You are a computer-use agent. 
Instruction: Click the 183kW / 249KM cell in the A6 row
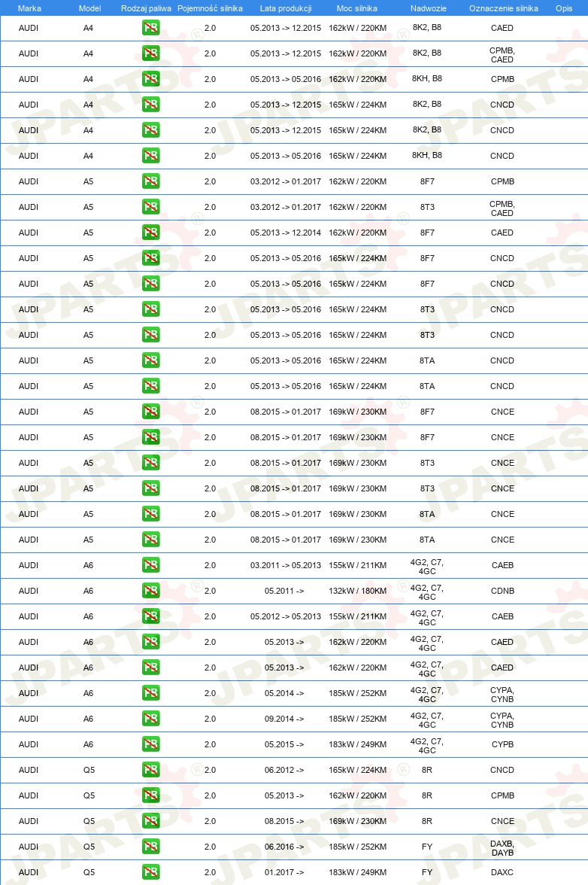357,744
